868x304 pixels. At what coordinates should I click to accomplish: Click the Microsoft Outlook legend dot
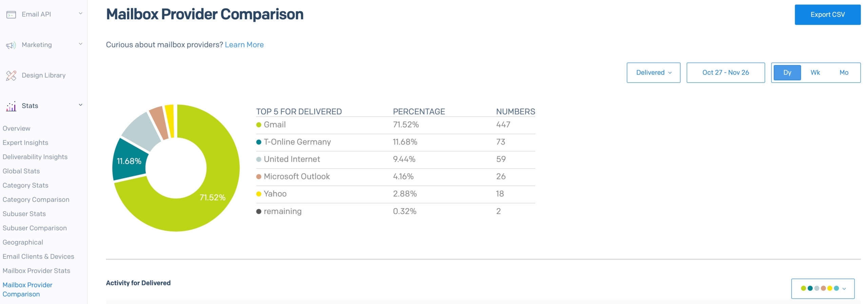(x=259, y=176)
